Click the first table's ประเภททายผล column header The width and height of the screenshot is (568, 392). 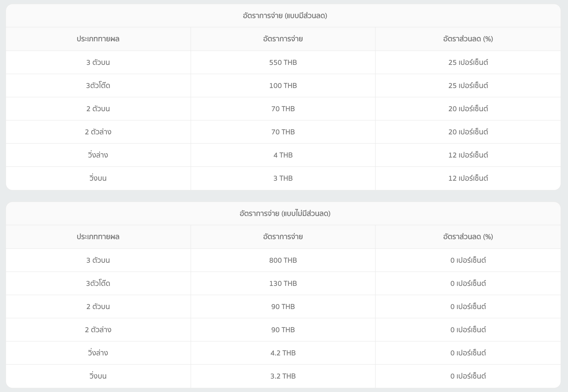[x=98, y=39]
